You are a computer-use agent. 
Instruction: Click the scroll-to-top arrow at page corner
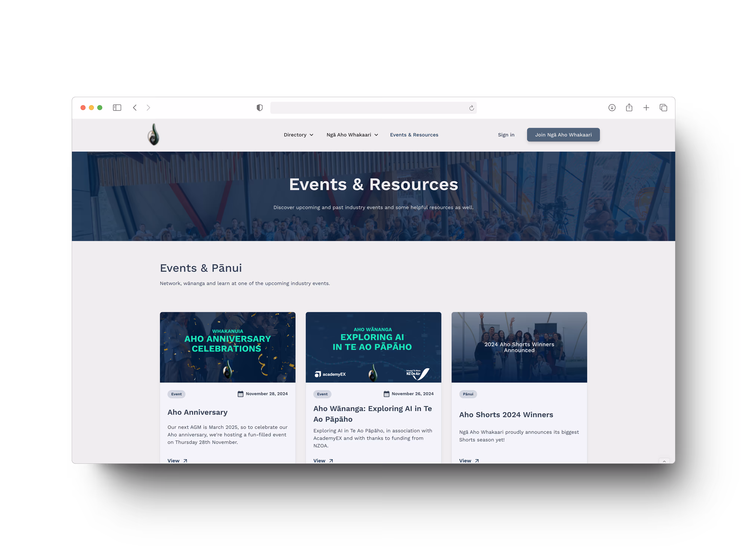664,461
